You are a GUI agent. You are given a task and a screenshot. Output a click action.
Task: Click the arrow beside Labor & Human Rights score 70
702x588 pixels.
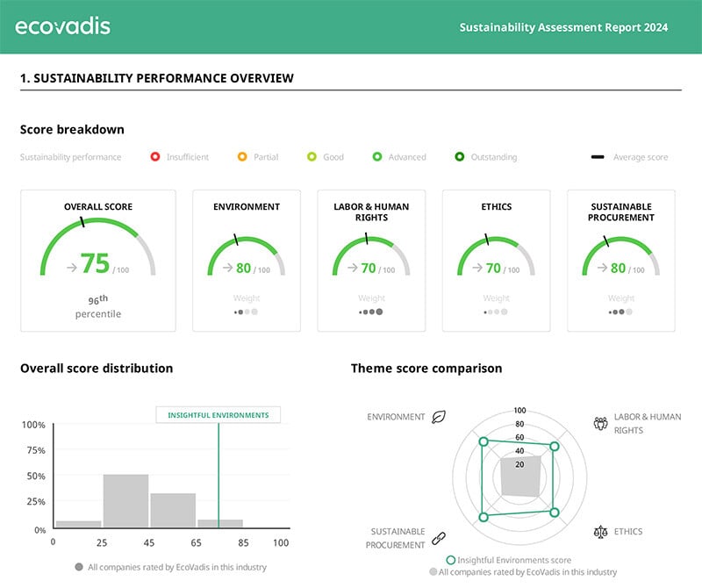(353, 268)
